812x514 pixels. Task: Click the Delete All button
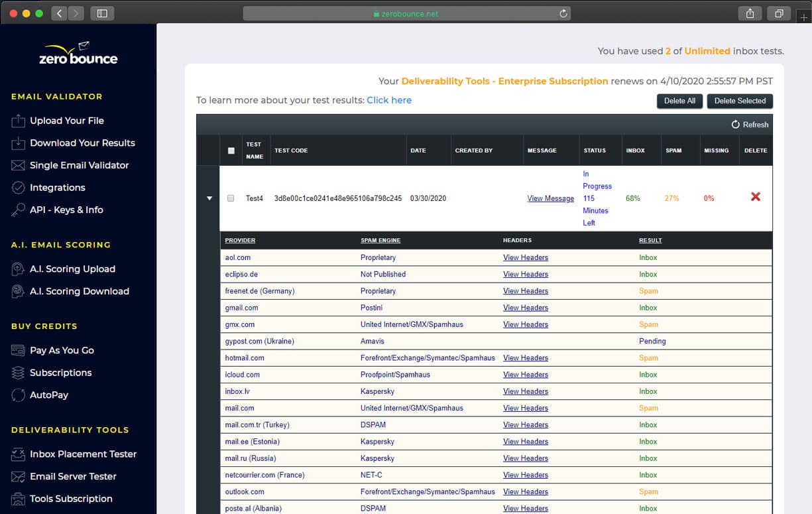tap(679, 101)
